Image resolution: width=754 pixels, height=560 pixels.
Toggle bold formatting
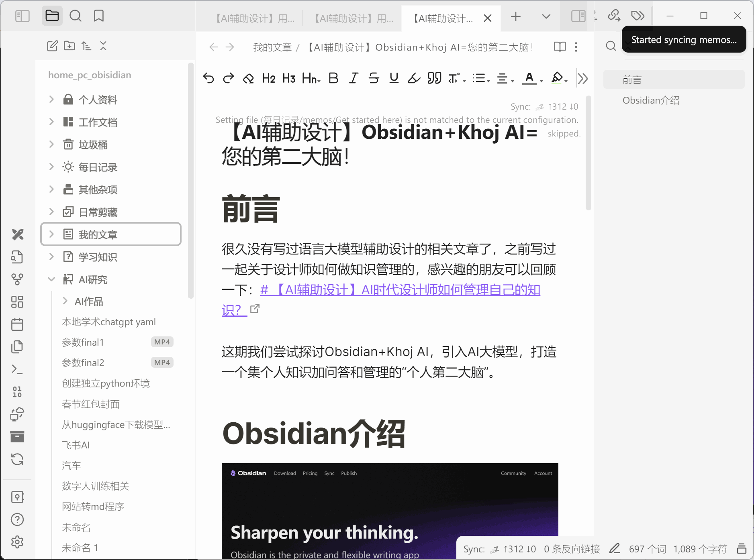click(x=333, y=78)
